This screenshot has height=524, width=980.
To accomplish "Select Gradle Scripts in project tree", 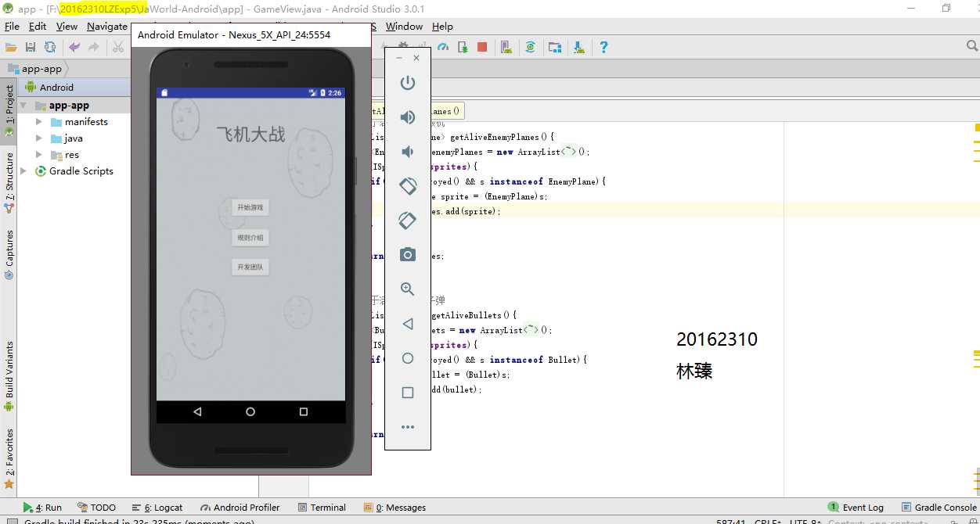I will (81, 171).
